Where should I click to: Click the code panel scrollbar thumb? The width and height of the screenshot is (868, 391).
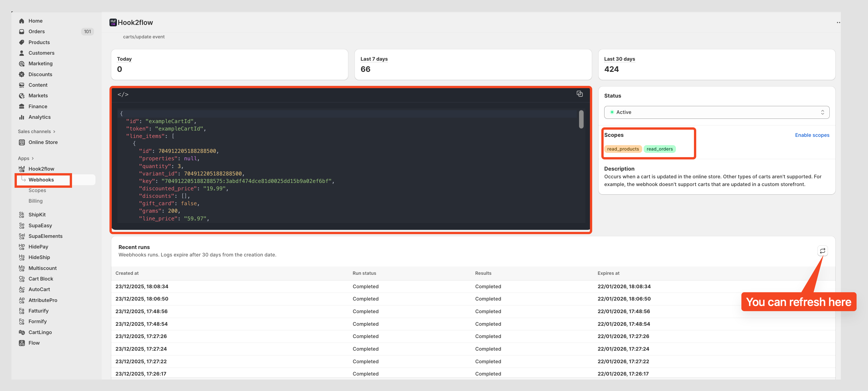[x=581, y=119]
